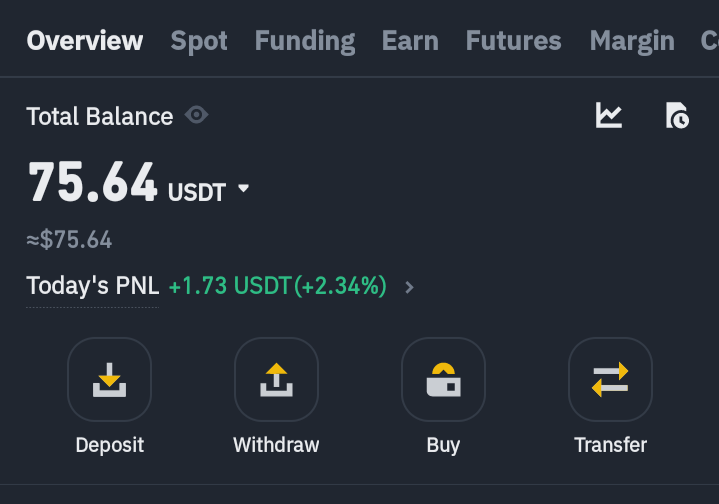
Task: Click the Buy wallet icon
Action: (x=443, y=379)
